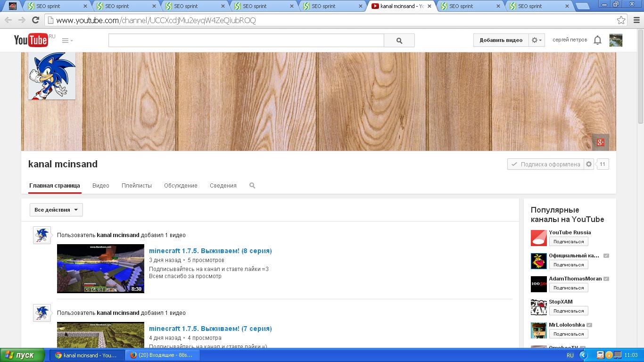This screenshot has width=644, height=362.
Task: Click the Sonic channel avatar on banner
Action: pyautogui.click(x=52, y=76)
